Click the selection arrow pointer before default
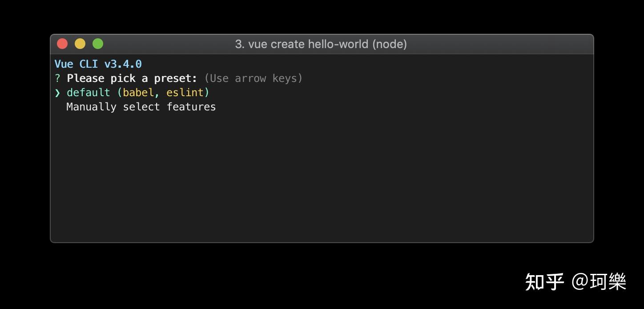 coord(57,93)
